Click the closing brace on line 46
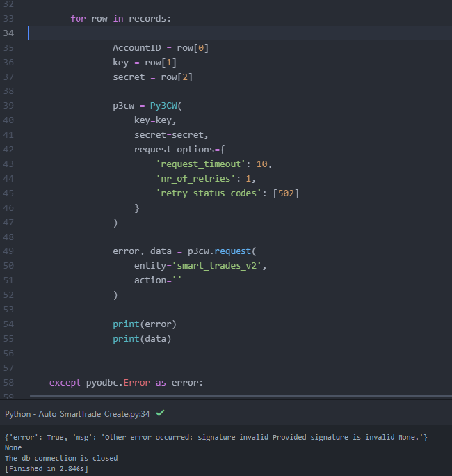 click(137, 208)
